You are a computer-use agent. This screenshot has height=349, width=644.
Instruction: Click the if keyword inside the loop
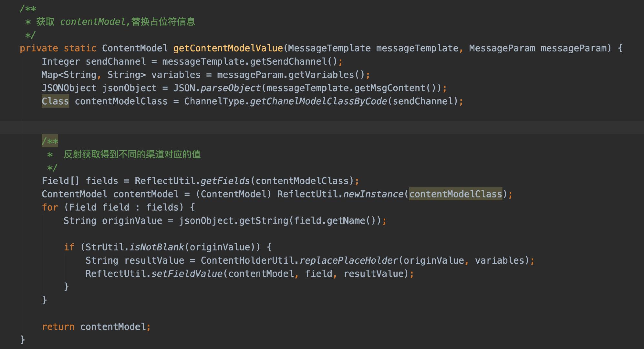click(69, 247)
